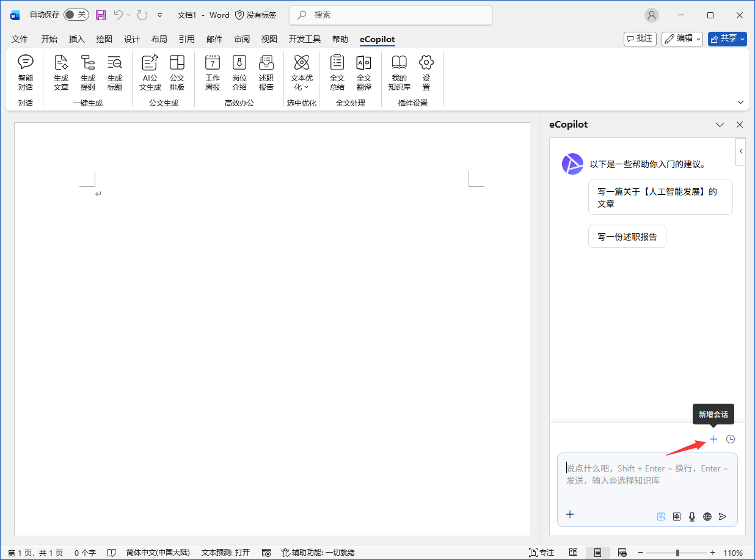Click the 生成文章 generate article icon
The image size is (755, 560).
point(61,73)
